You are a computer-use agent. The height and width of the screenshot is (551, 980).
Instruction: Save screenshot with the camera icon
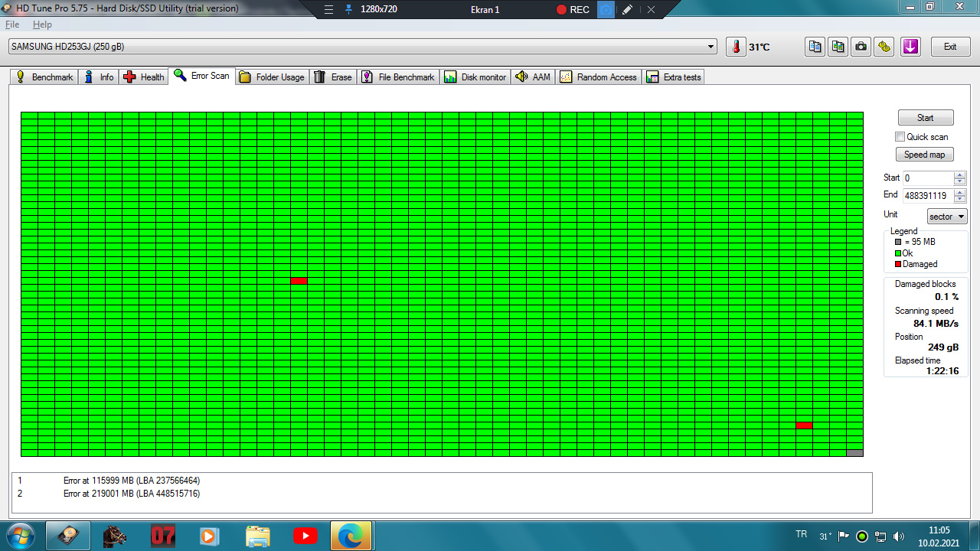click(x=861, y=47)
